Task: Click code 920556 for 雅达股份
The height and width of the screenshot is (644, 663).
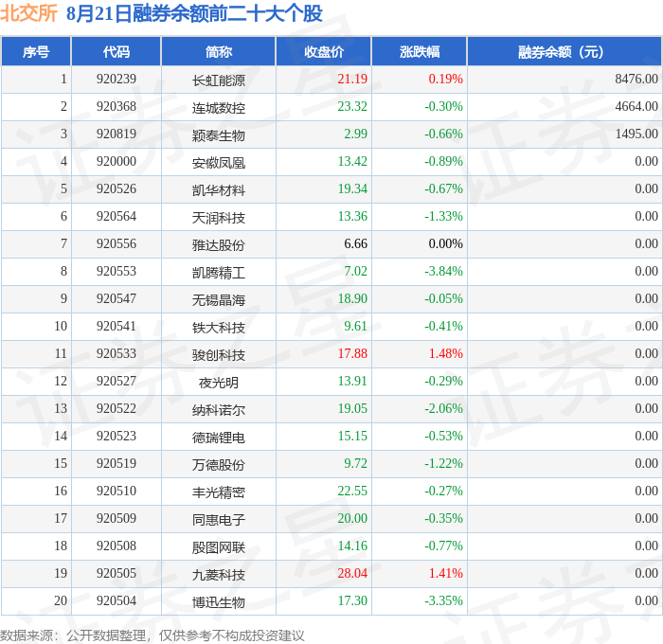Action: (x=116, y=243)
